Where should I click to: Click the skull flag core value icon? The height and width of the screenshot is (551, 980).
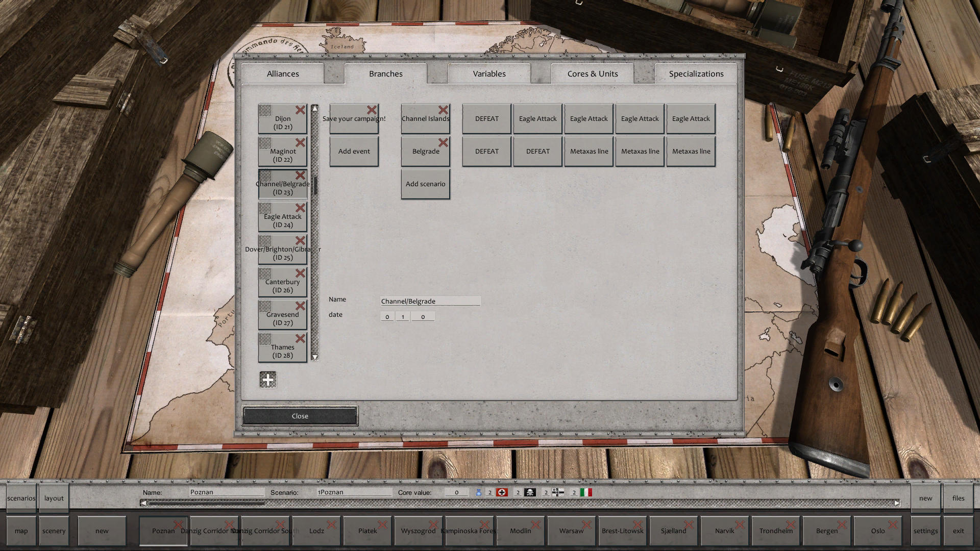click(530, 492)
